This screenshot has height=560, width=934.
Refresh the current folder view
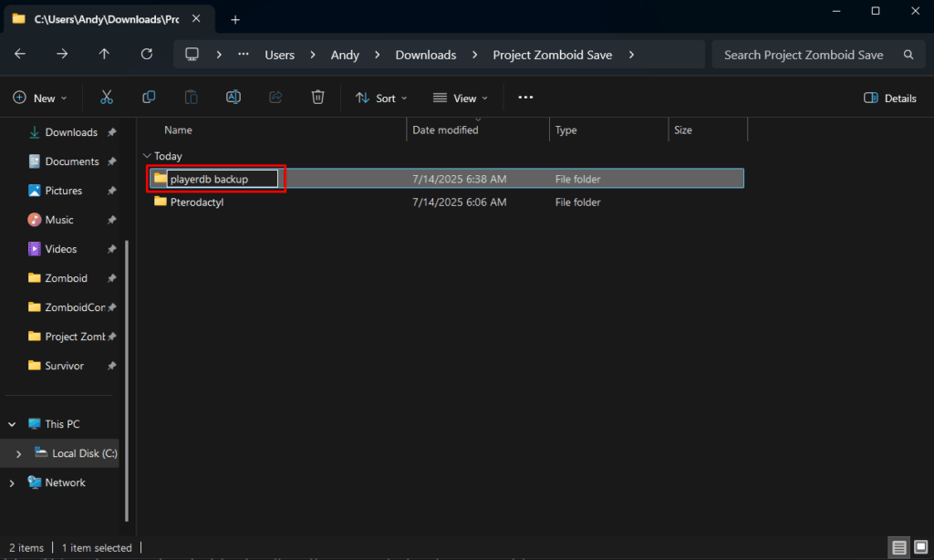147,54
